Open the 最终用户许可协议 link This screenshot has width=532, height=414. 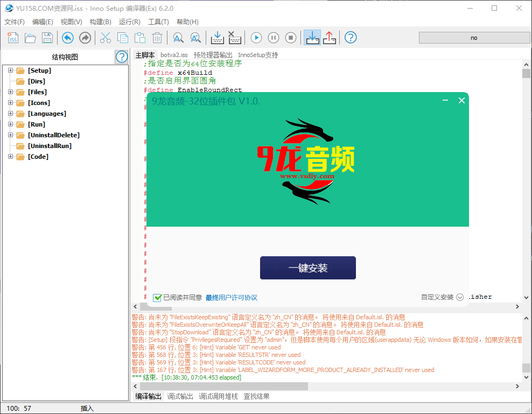click(x=231, y=298)
